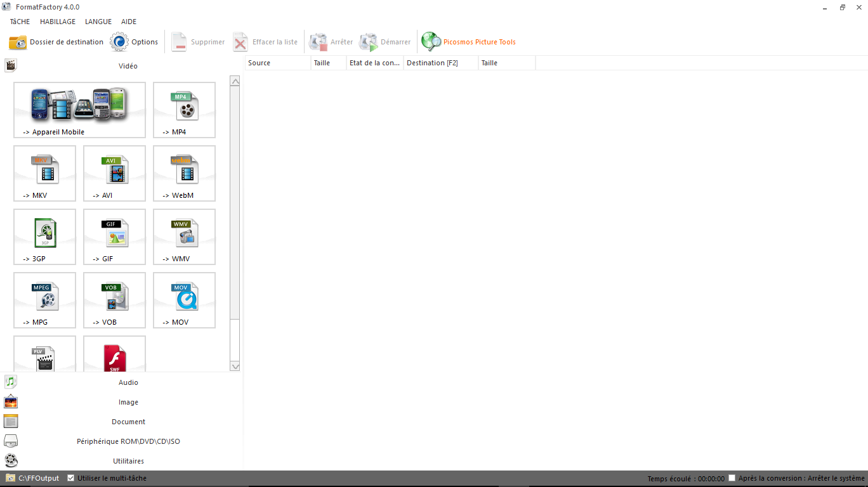Image resolution: width=868 pixels, height=487 pixels.
Task: Click the video list scroll down arrow
Action: point(235,367)
